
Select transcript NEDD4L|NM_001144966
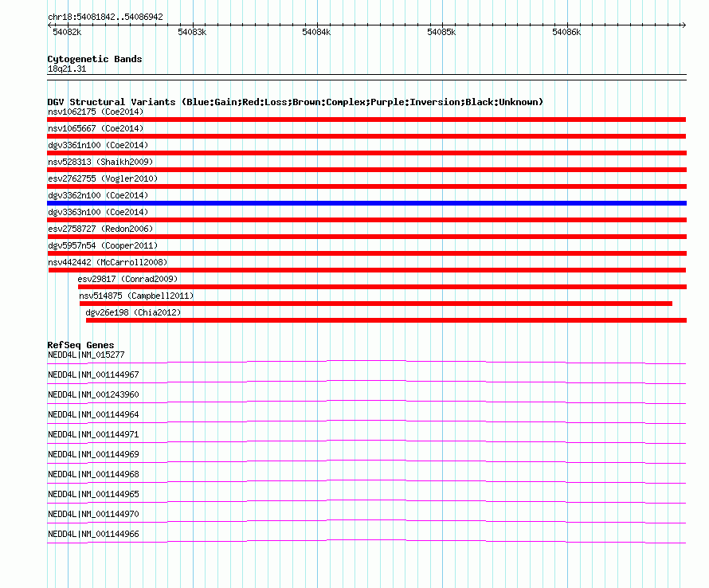point(93,534)
